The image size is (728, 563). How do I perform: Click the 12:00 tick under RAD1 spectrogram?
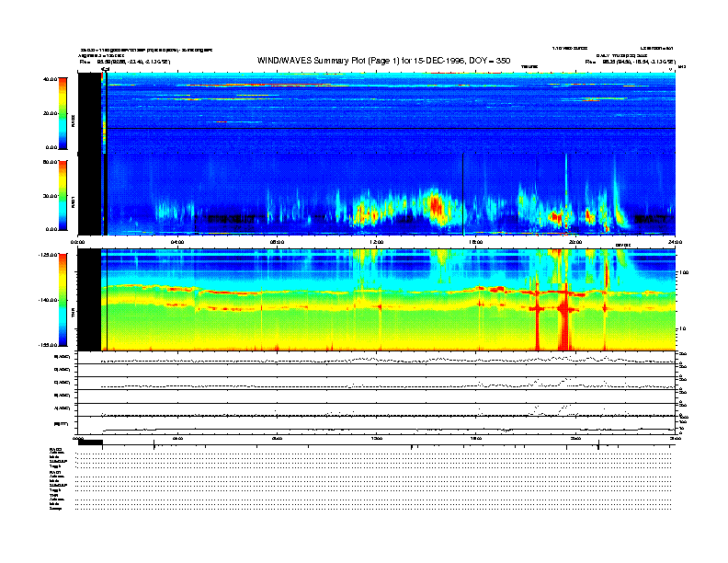pos(377,242)
